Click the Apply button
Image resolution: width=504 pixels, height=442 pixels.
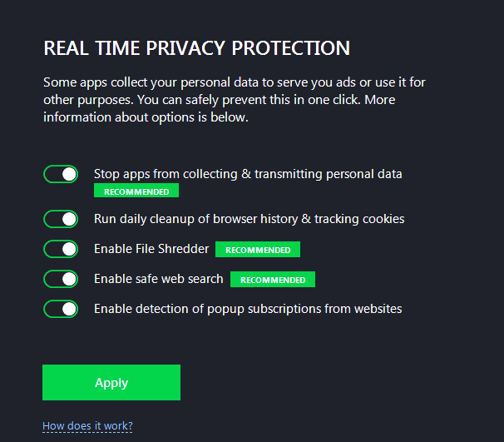pyautogui.click(x=111, y=383)
